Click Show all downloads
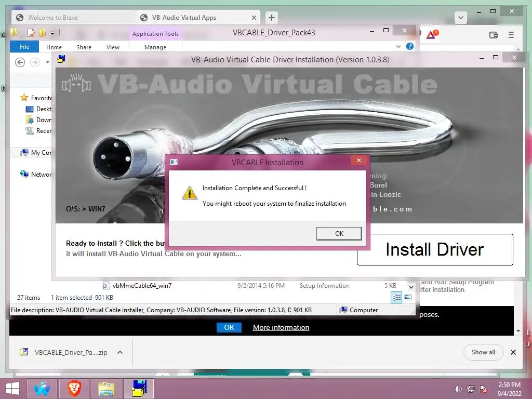 coord(483,352)
